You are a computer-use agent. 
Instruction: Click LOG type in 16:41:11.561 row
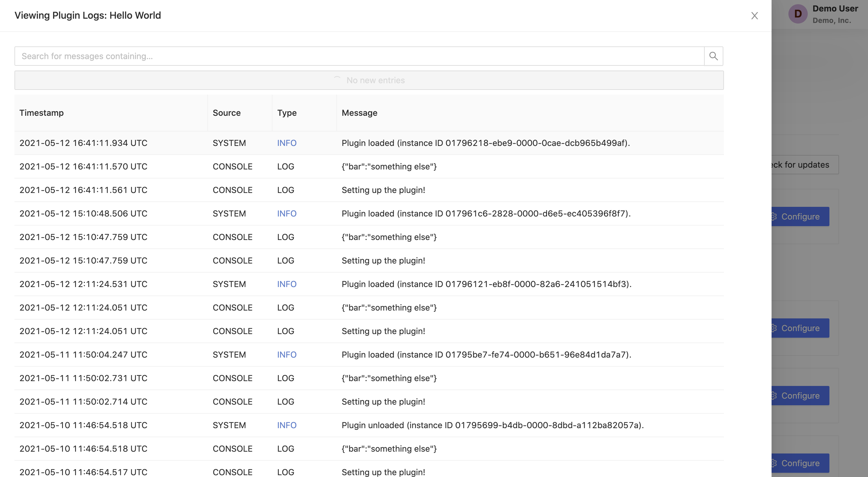(285, 190)
